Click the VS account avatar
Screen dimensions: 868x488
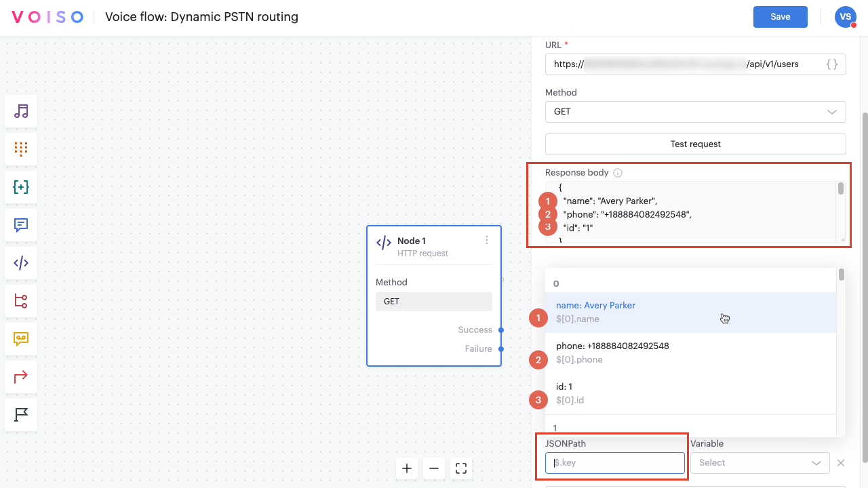coord(845,16)
